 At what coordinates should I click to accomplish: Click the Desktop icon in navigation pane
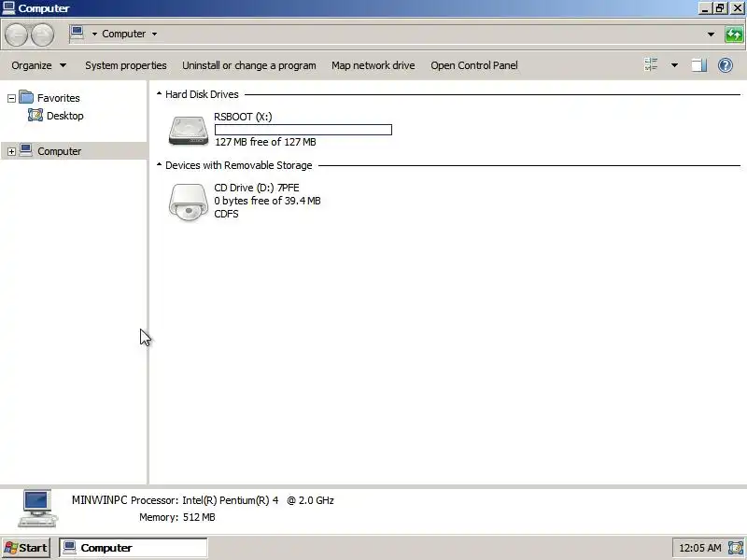coord(35,115)
